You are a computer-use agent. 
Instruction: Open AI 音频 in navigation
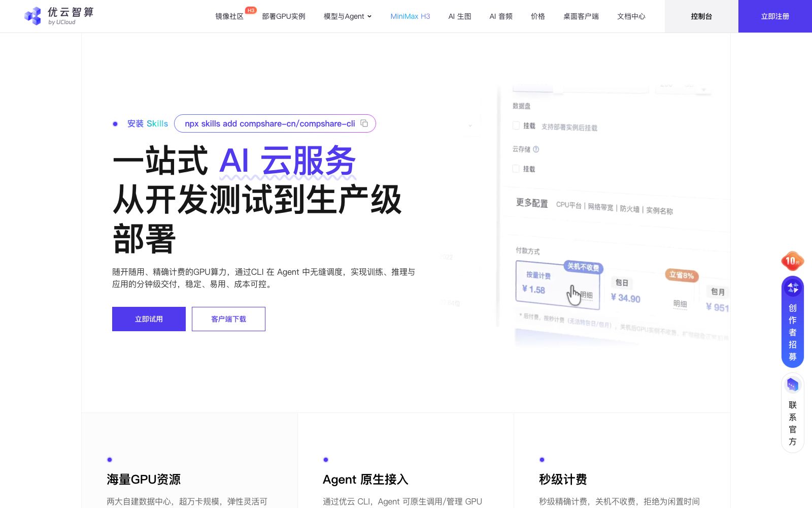click(x=501, y=16)
